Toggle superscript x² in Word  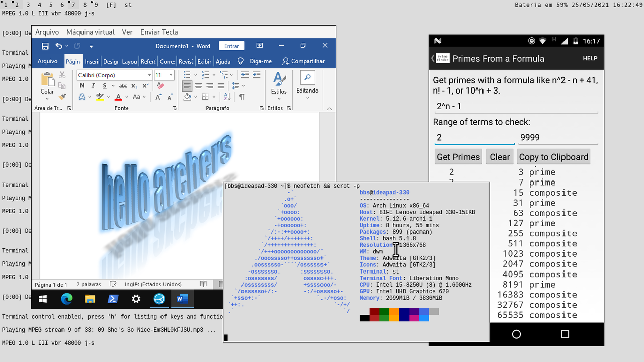pyautogui.click(x=145, y=86)
